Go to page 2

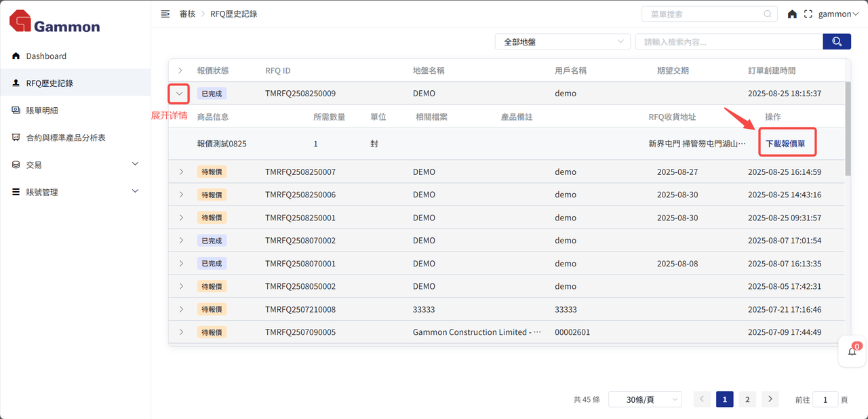coord(747,399)
